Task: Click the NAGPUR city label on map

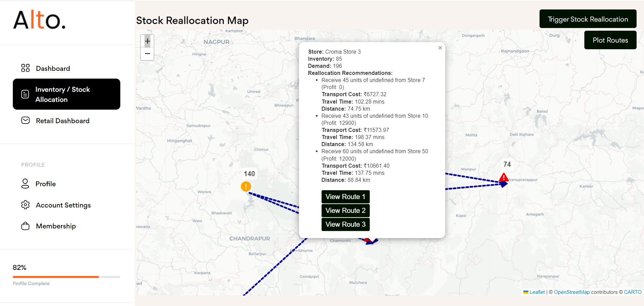Action: 216,42
